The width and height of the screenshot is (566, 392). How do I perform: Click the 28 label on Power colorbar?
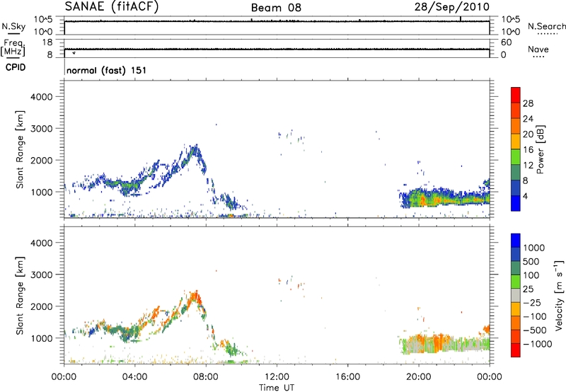click(528, 103)
